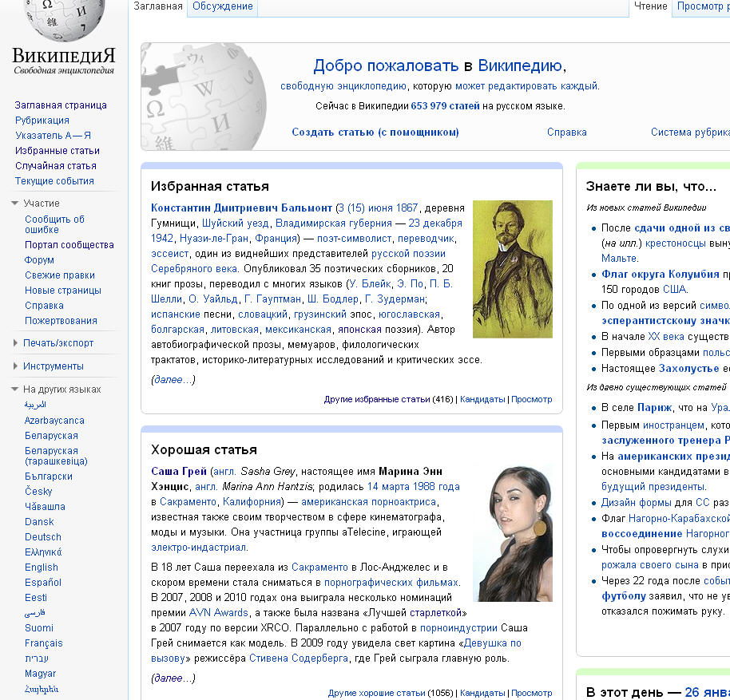The height and width of the screenshot is (700, 730).
Task: Open Другие избранные статьи link
Action: (x=377, y=399)
